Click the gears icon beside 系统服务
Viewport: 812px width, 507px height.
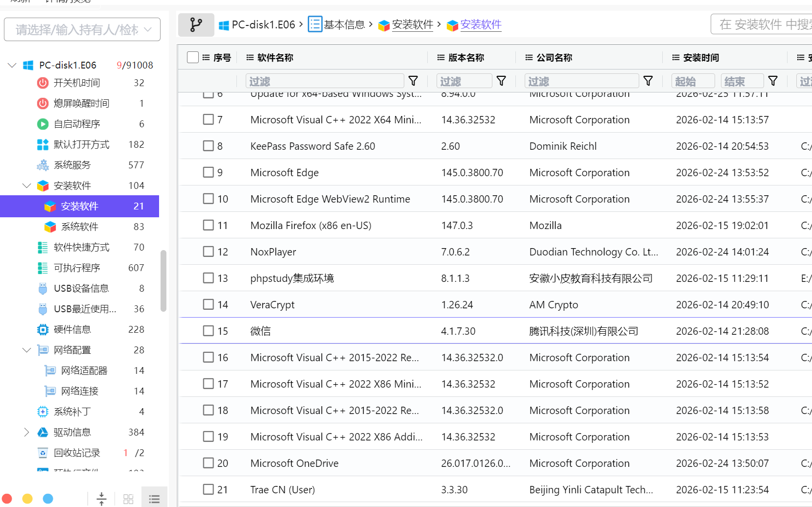click(43, 165)
